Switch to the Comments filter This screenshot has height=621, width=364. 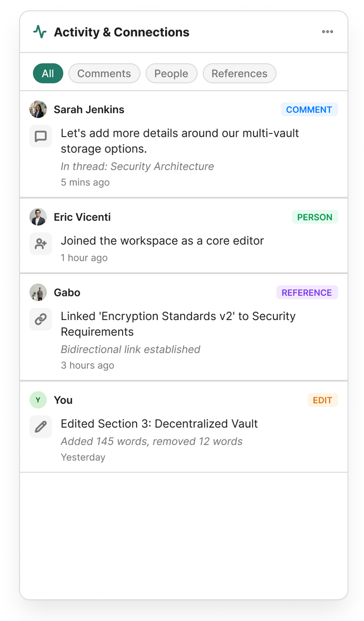(104, 73)
